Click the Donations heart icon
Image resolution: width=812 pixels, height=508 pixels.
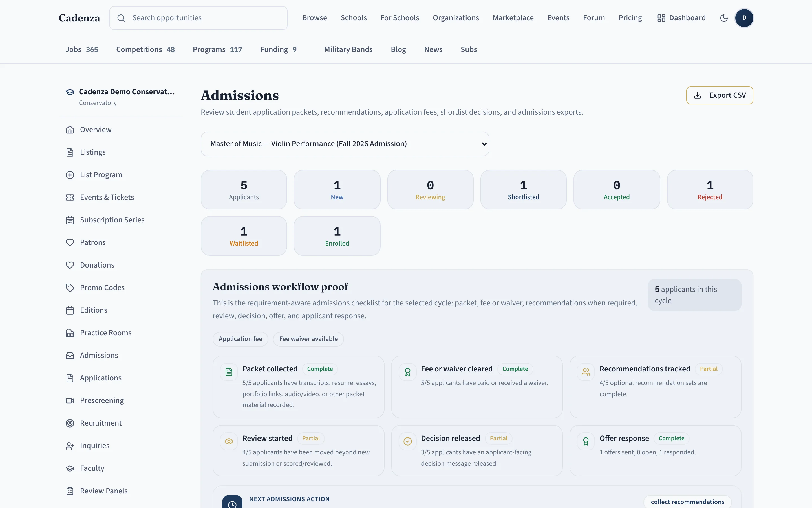(x=70, y=265)
